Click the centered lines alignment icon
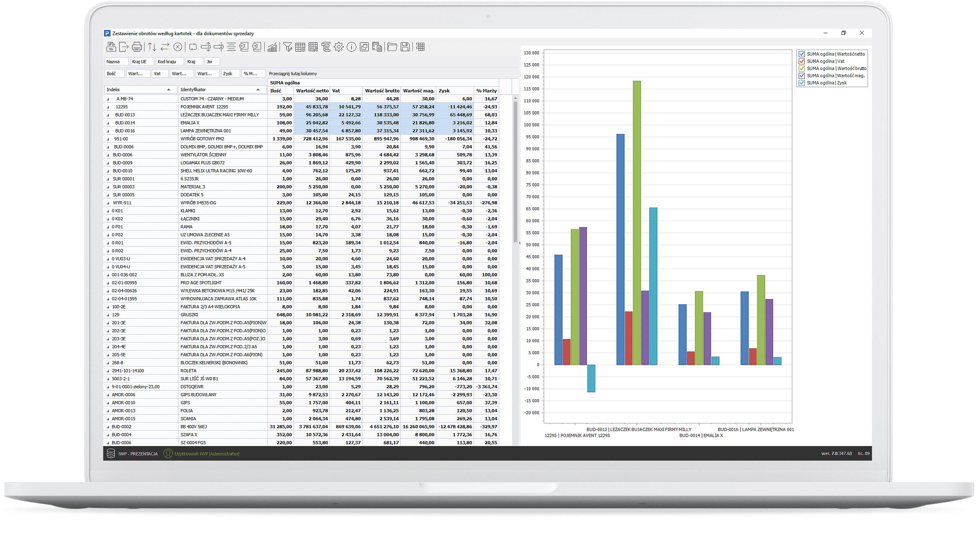Viewport: 980px width, 533px height. pos(231,47)
